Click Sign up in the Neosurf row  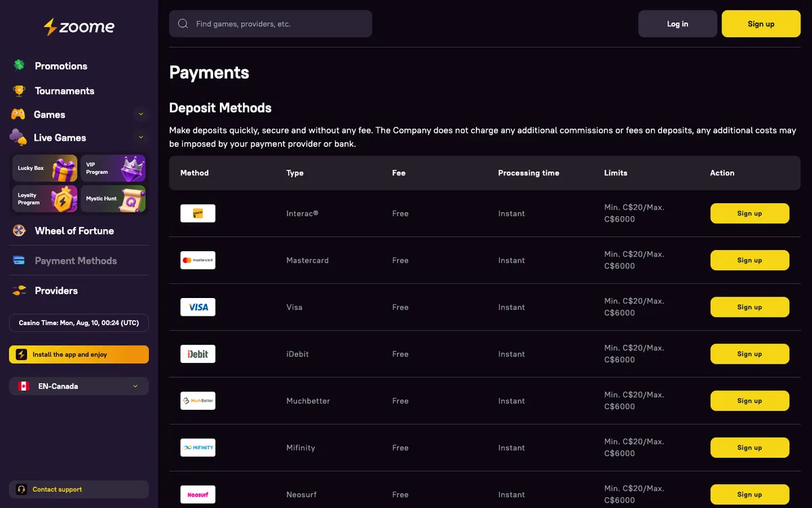(750, 494)
